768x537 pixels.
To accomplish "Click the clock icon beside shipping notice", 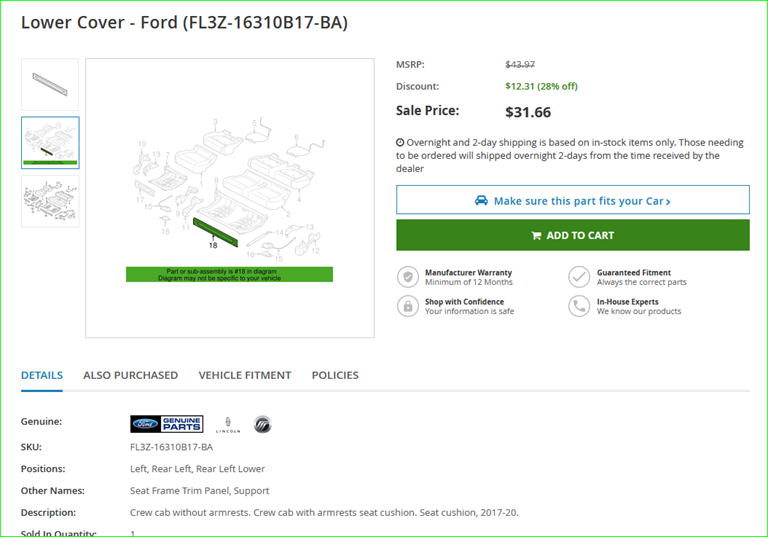I will 400,143.
